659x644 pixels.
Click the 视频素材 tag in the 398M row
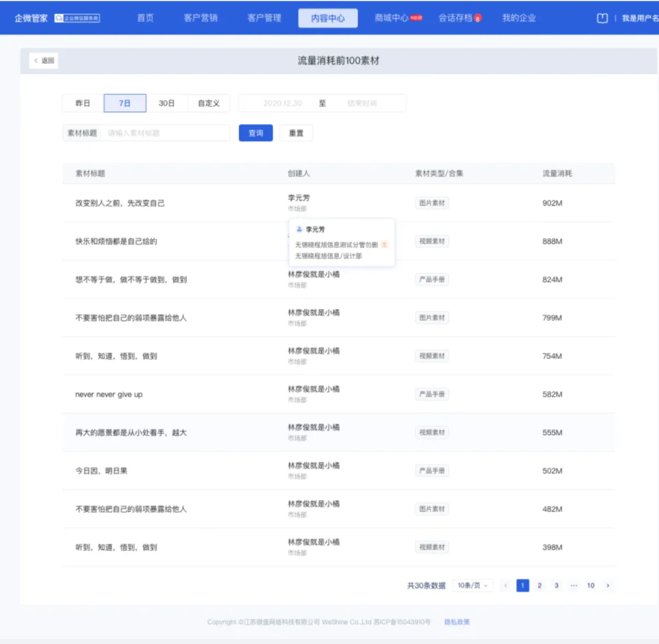[x=432, y=547]
